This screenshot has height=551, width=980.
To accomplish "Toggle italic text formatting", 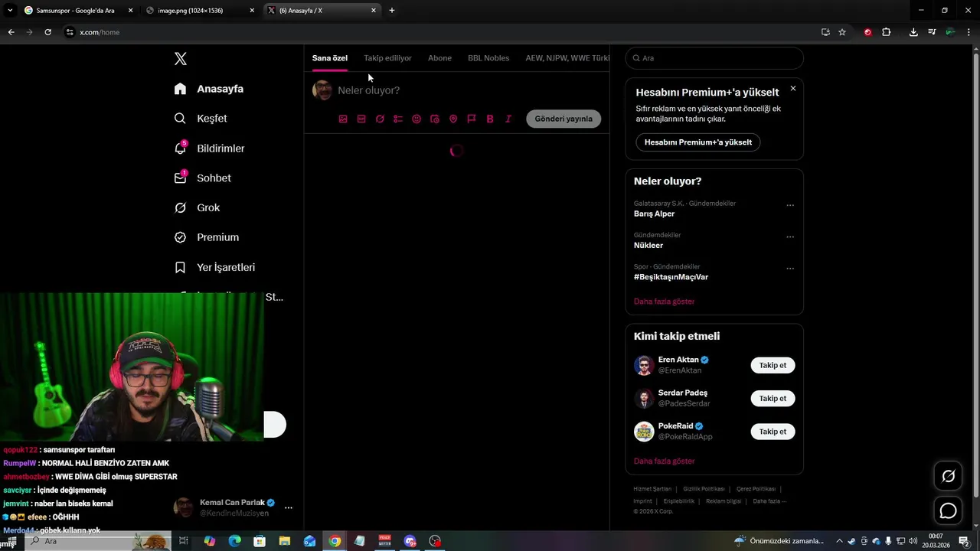I will click(508, 119).
